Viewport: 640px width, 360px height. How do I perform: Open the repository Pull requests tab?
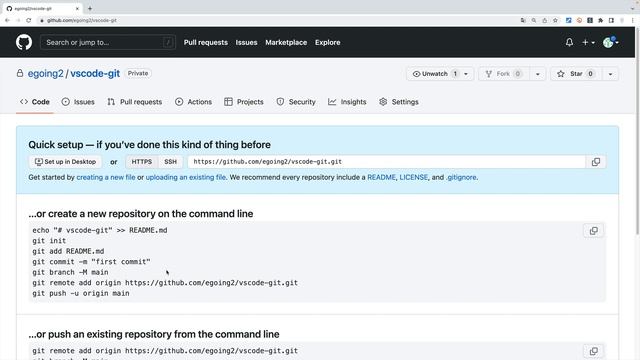(135, 102)
